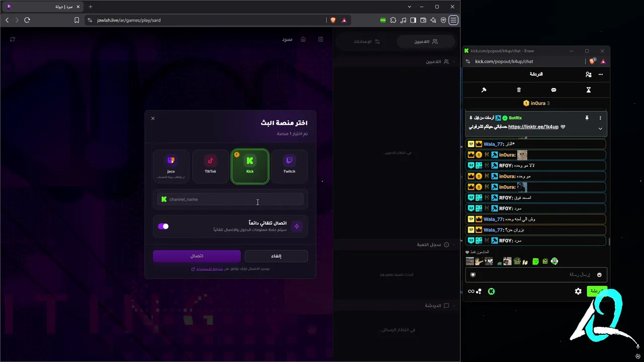Select the TikTok streaming platform card

210,166
